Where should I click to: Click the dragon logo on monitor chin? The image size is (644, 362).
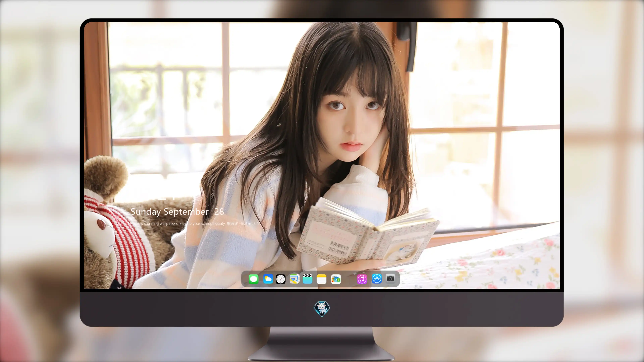pos(322,309)
